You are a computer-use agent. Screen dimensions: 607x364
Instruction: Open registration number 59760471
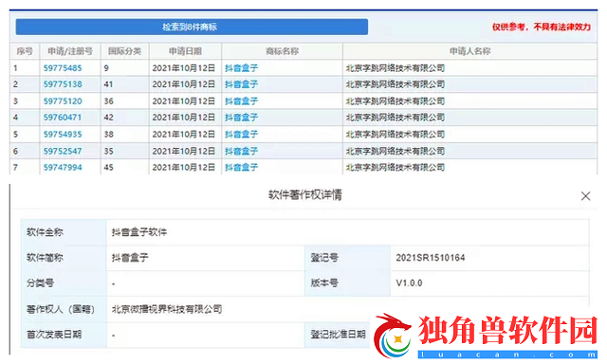63,118
